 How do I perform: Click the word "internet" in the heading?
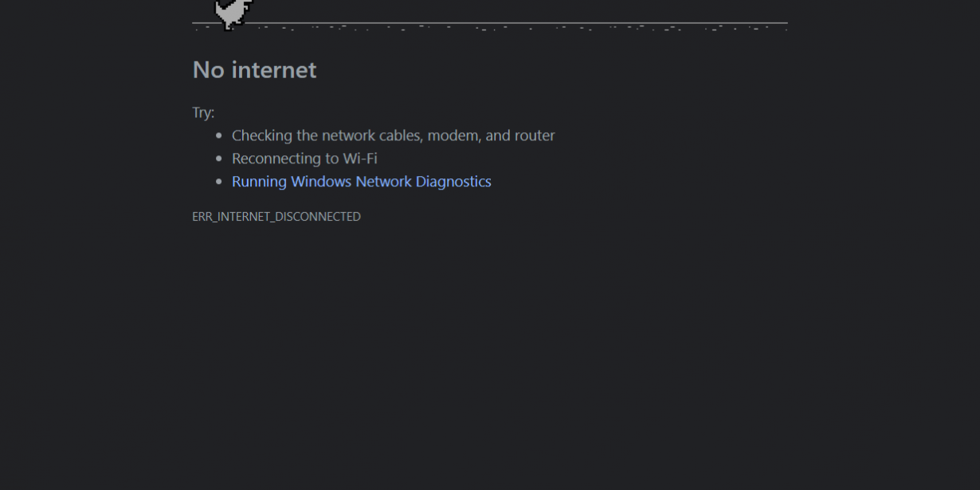(274, 70)
